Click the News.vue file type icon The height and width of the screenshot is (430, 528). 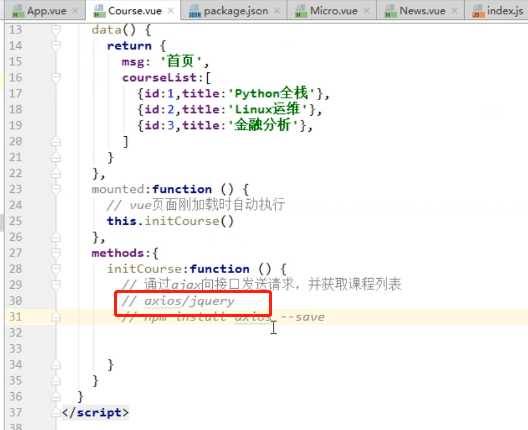[x=391, y=11]
